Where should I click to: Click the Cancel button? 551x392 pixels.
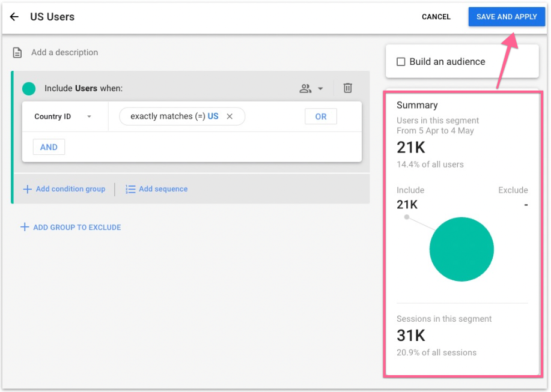click(436, 17)
